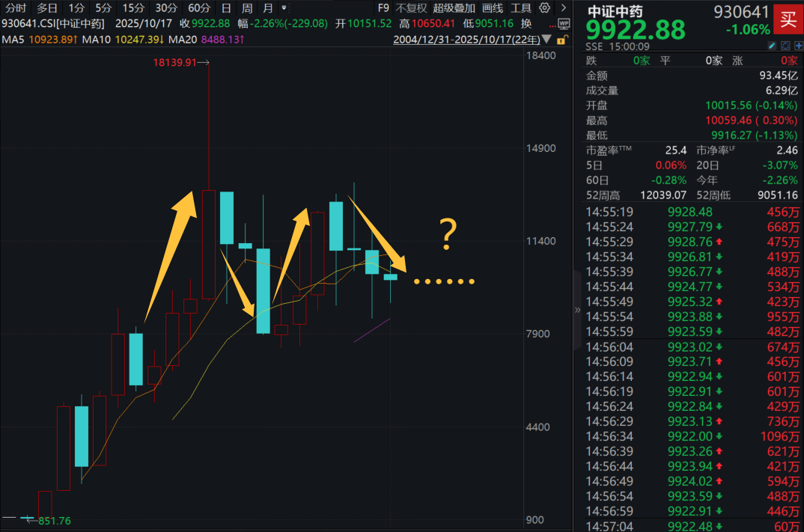Open the 画线 drawing tools
The image size is (804, 532).
point(492,8)
